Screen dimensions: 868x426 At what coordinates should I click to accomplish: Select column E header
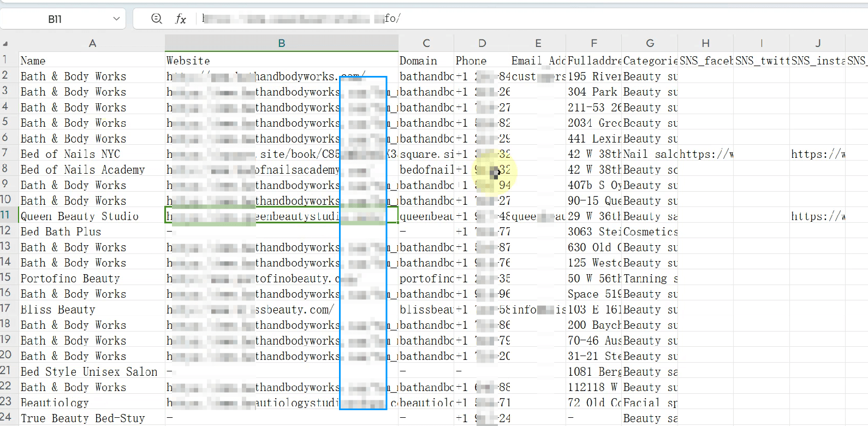[538, 43]
